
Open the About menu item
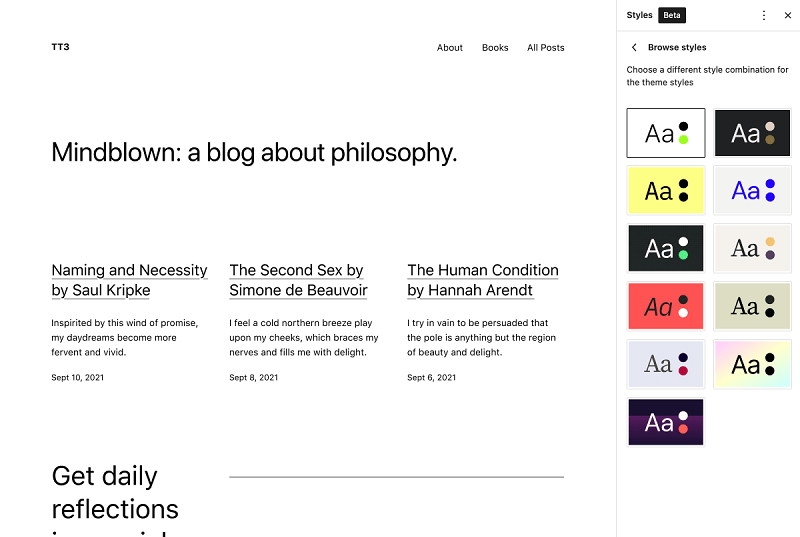(449, 47)
